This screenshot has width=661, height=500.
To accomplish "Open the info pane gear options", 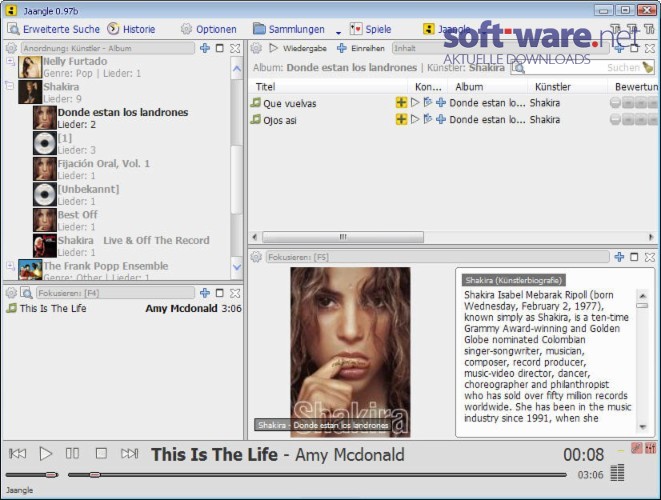I will point(256,257).
